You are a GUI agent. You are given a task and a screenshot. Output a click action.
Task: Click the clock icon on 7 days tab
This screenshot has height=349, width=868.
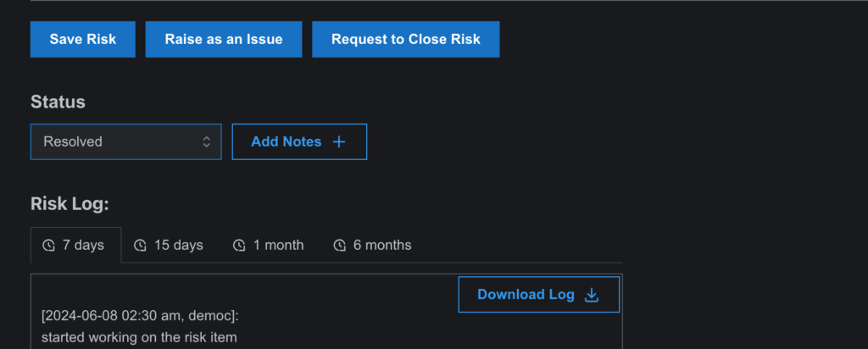48,245
